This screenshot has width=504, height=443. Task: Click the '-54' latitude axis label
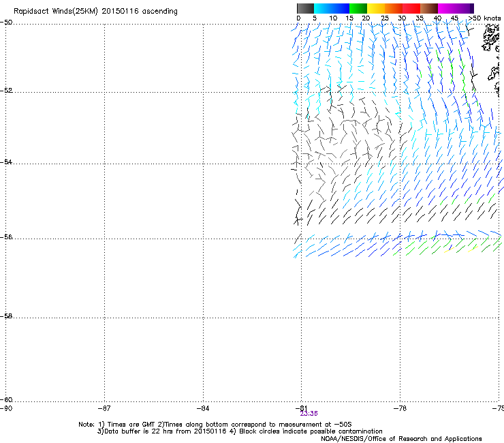pos(6,162)
